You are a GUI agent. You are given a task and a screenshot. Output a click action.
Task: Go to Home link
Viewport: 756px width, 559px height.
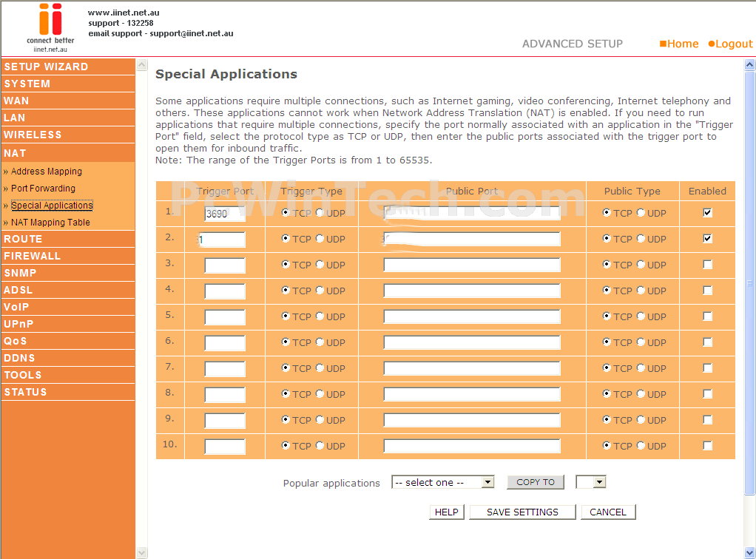(679, 44)
